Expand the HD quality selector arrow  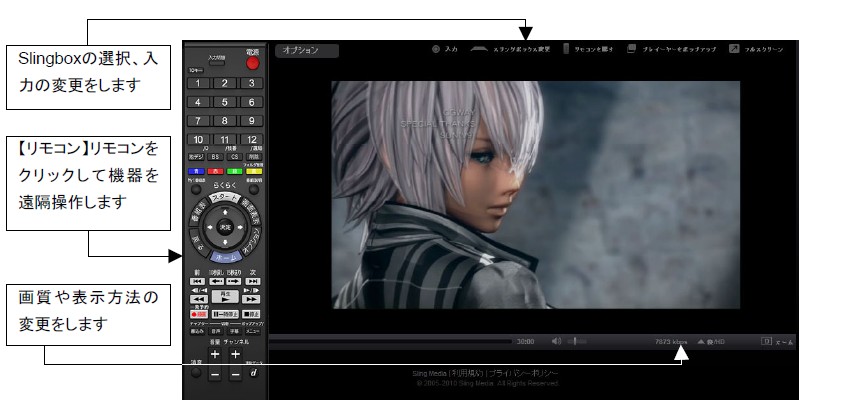click(x=701, y=342)
